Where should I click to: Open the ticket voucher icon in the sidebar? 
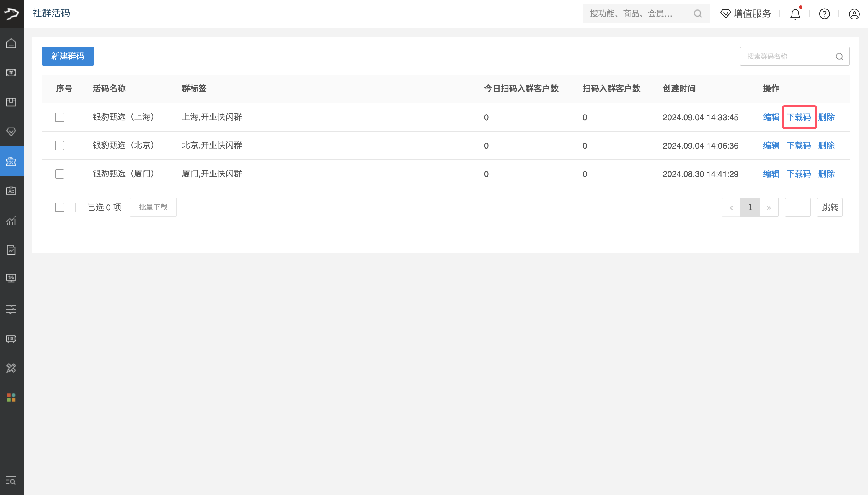(11, 338)
